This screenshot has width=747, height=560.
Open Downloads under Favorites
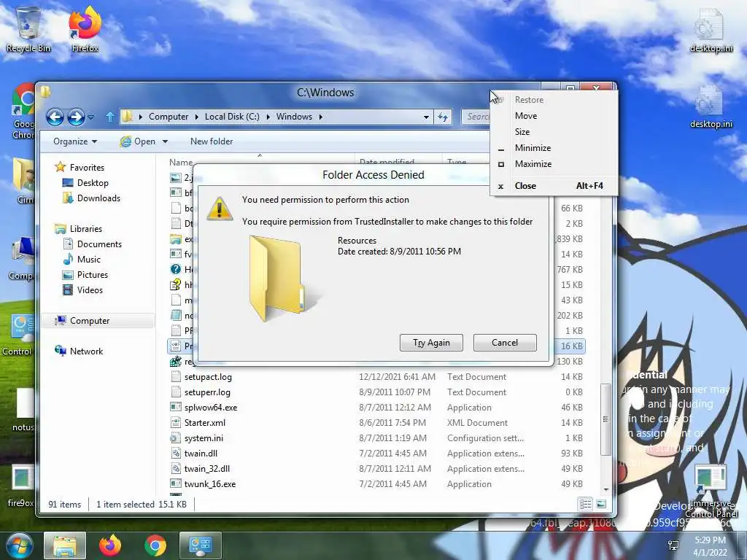coord(91,198)
